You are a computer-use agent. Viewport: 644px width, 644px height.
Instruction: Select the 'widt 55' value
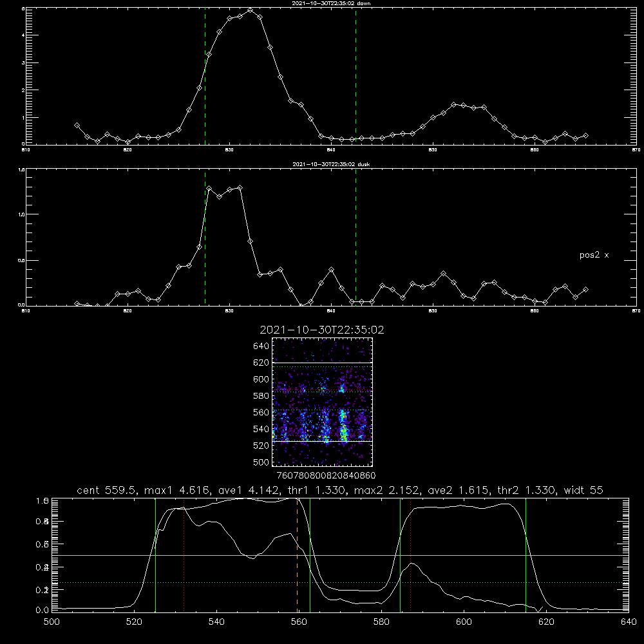[583, 490]
